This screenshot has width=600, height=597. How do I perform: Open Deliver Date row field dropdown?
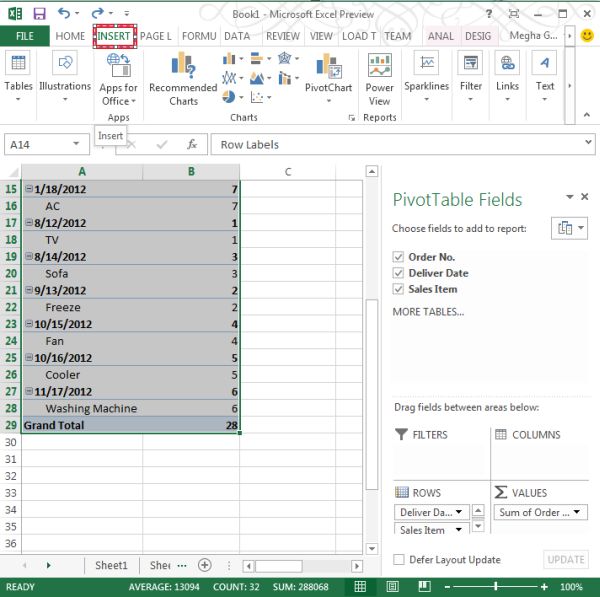point(458,512)
